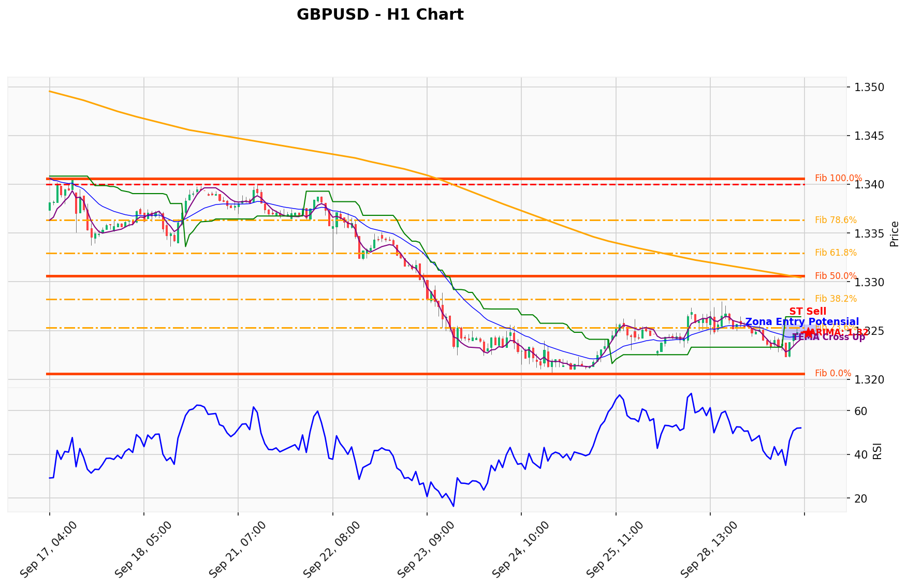Click the Sep 25, 11:00 date label
The width and height of the screenshot is (907, 588).
tap(615, 549)
